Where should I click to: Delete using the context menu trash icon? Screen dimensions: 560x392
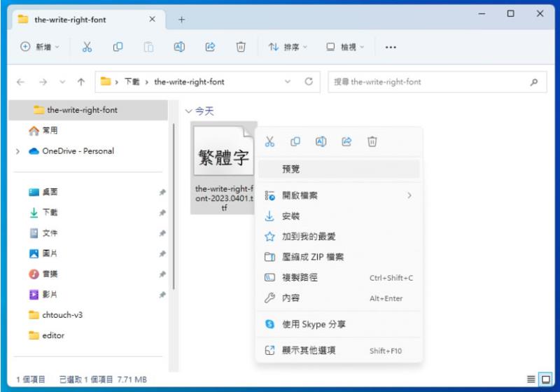pyautogui.click(x=372, y=141)
